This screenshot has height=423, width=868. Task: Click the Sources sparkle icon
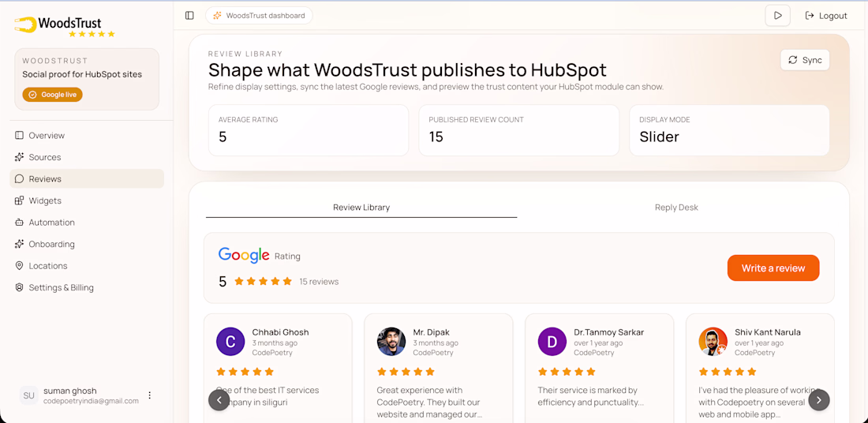20,157
